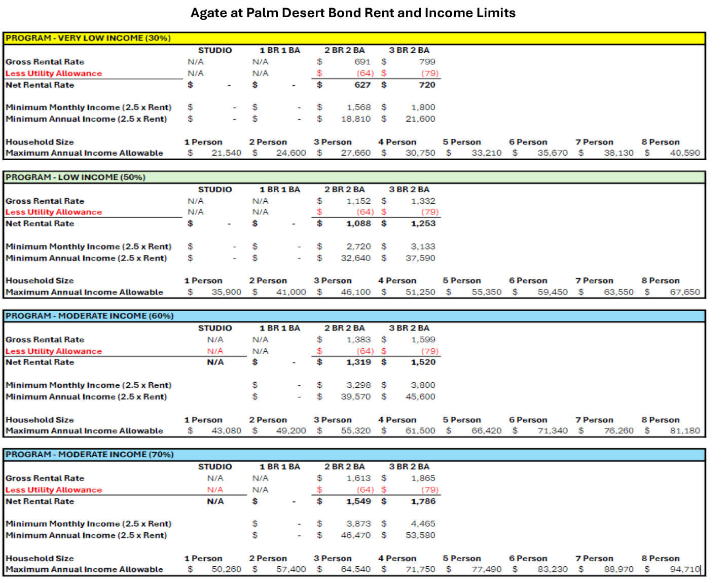The image size is (728, 583).
Task: Select the 51,250 four-person income limit
Action: pyautogui.click(x=420, y=293)
